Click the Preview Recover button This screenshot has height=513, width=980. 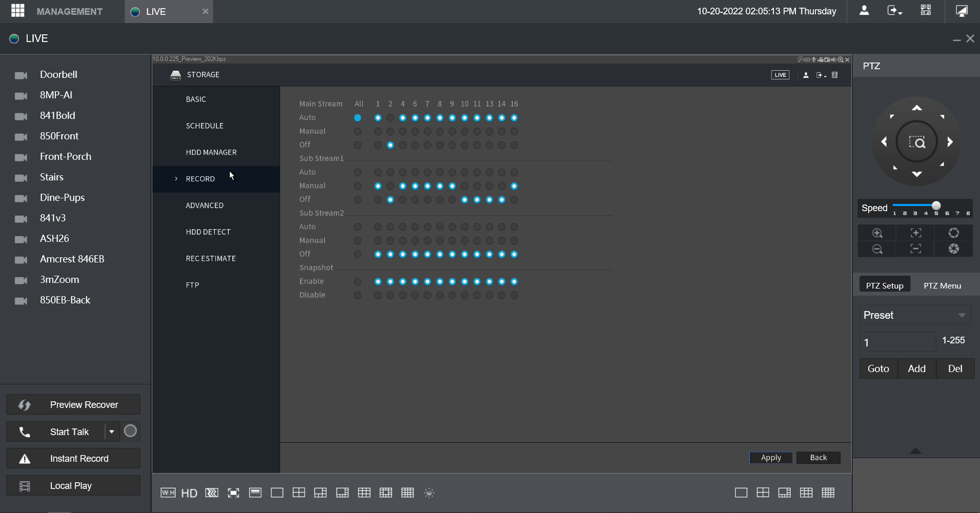[73, 404]
